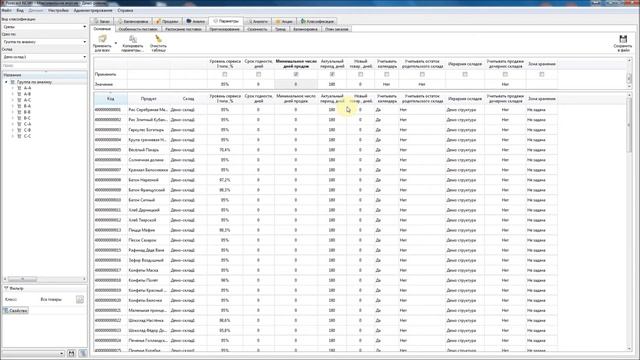640x360 pixels.
Task: Open the Help menu
Action: pyautogui.click(x=125, y=10)
